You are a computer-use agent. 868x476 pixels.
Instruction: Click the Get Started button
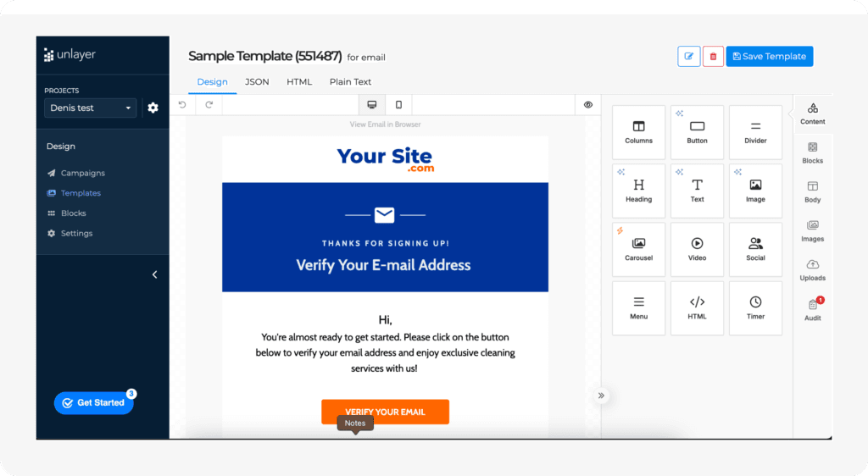click(x=93, y=403)
